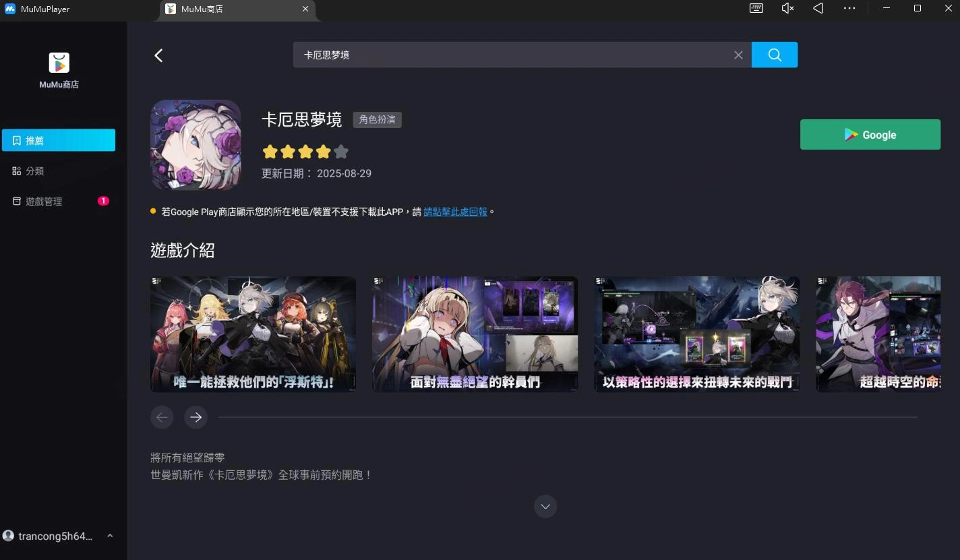Open the first screenshot showing 浮斯特
This screenshot has width=960, height=560.
pyautogui.click(x=253, y=334)
